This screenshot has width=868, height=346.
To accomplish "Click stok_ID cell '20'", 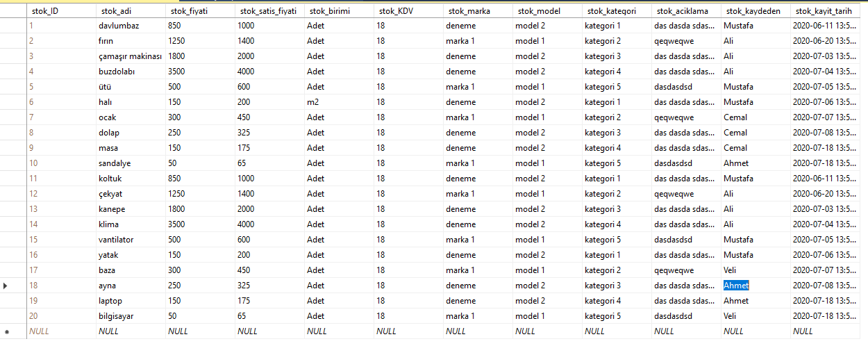I will (x=61, y=316).
